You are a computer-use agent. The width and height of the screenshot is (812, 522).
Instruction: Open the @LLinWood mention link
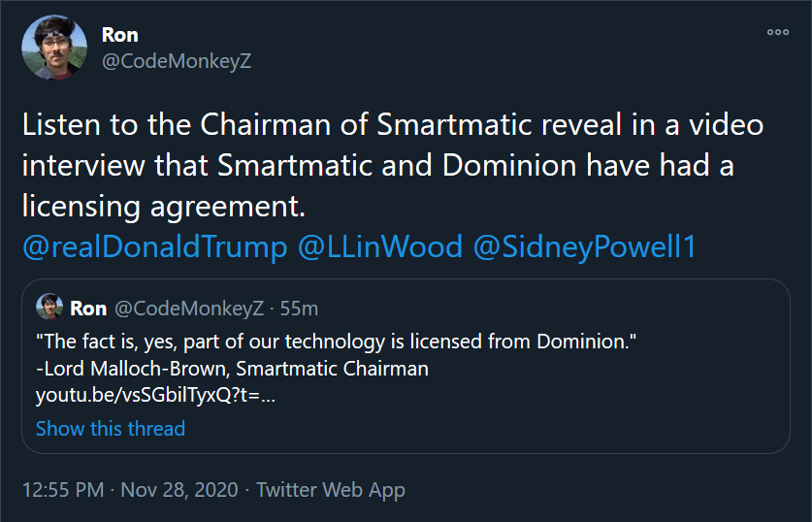tap(379, 246)
